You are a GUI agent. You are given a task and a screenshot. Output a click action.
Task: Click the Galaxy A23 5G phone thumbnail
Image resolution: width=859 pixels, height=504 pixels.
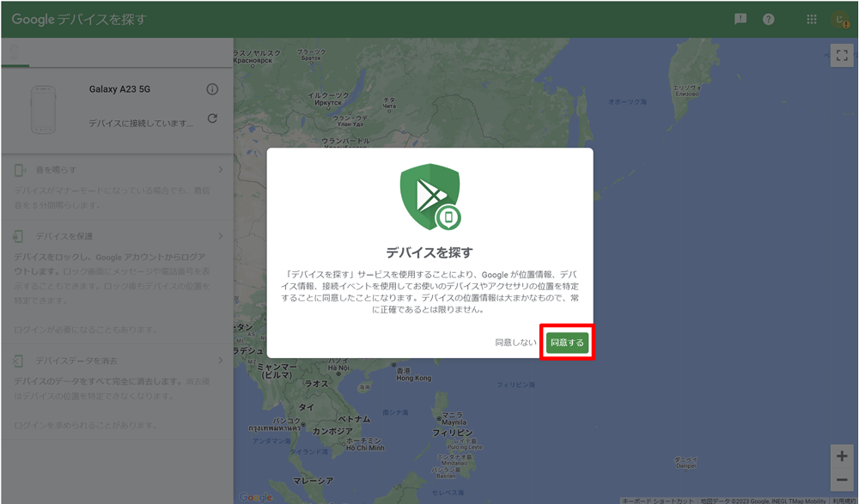[x=43, y=110]
